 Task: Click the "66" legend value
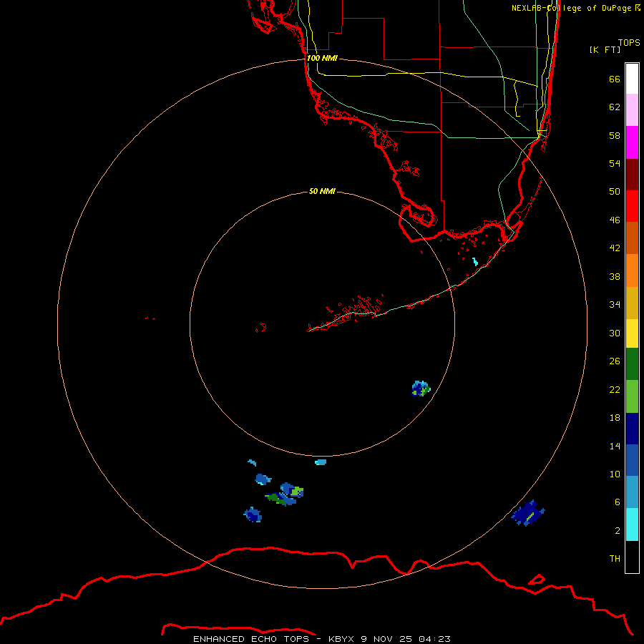click(615, 79)
